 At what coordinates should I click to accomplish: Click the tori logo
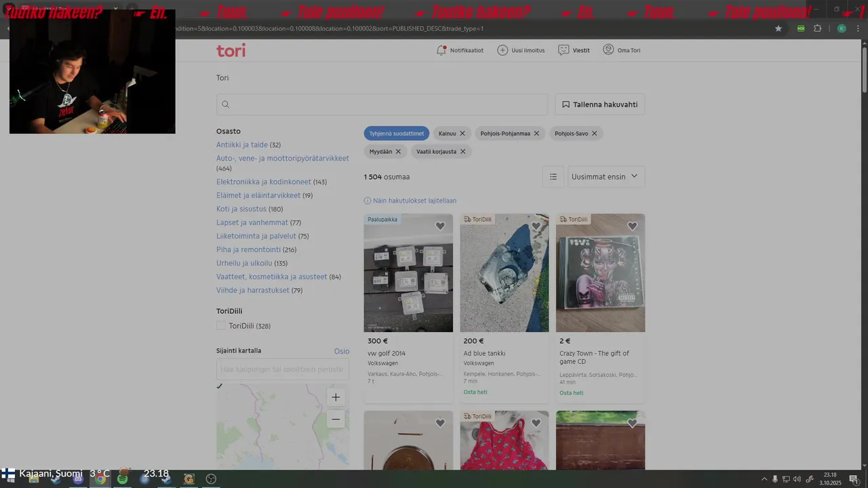point(231,50)
